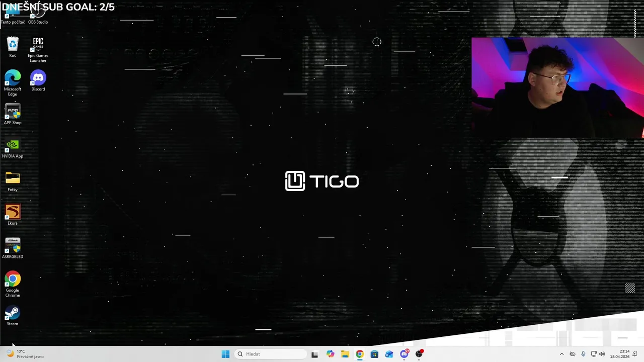Screen dimensions: 644x362
Task: Open Microsoft Store from the taskbar
Action: coord(374,354)
